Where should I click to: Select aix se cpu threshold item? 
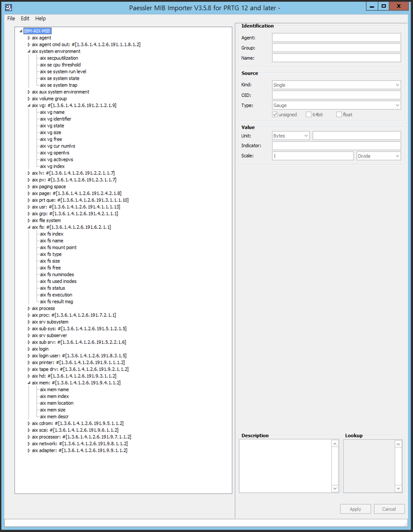tap(60, 65)
